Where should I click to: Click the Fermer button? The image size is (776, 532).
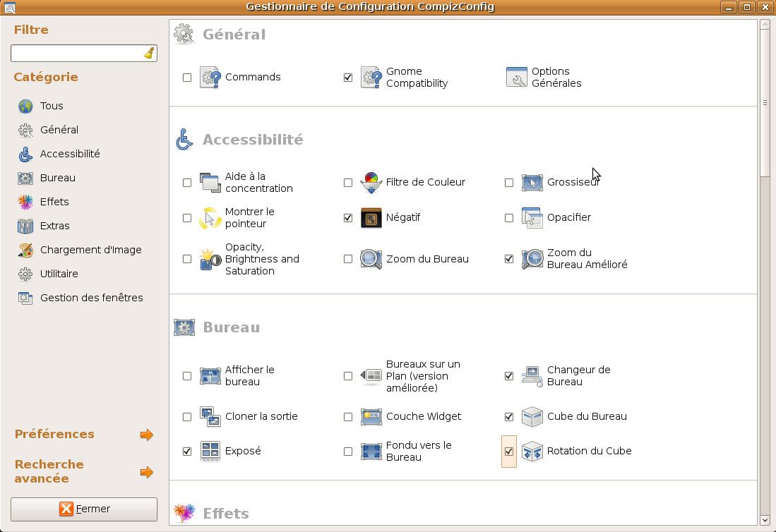(x=84, y=509)
